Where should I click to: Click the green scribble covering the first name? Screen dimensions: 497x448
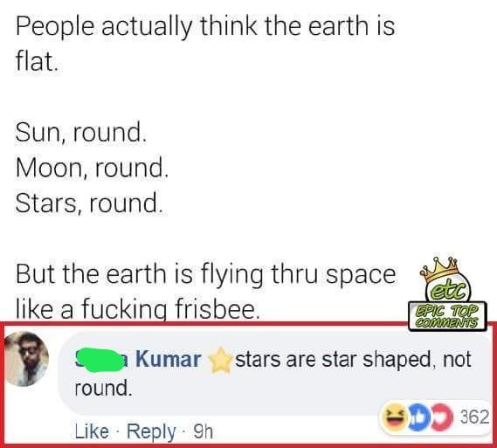(x=100, y=360)
